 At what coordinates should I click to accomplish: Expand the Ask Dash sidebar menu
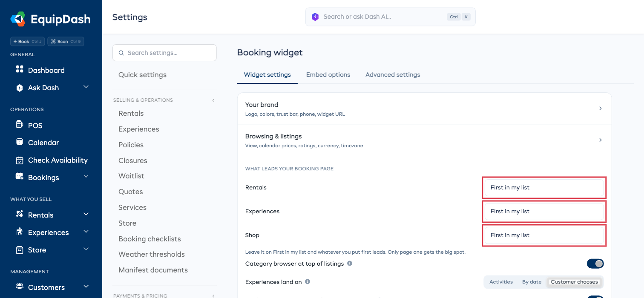[x=86, y=87]
